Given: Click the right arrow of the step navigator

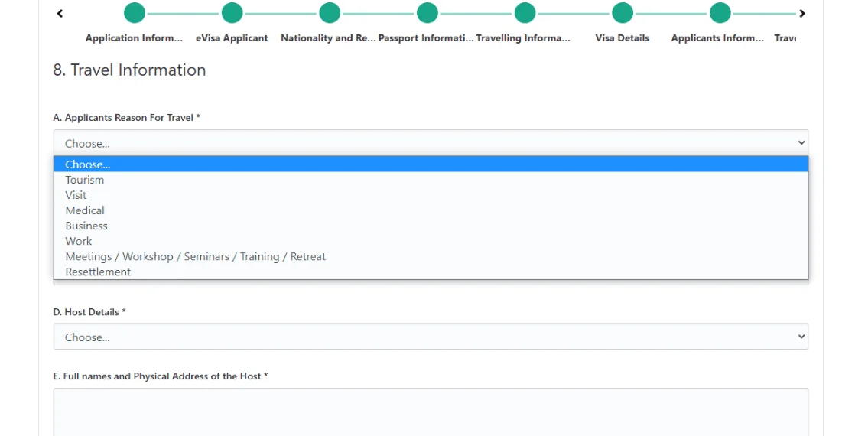Looking at the screenshot, I should click(801, 13).
